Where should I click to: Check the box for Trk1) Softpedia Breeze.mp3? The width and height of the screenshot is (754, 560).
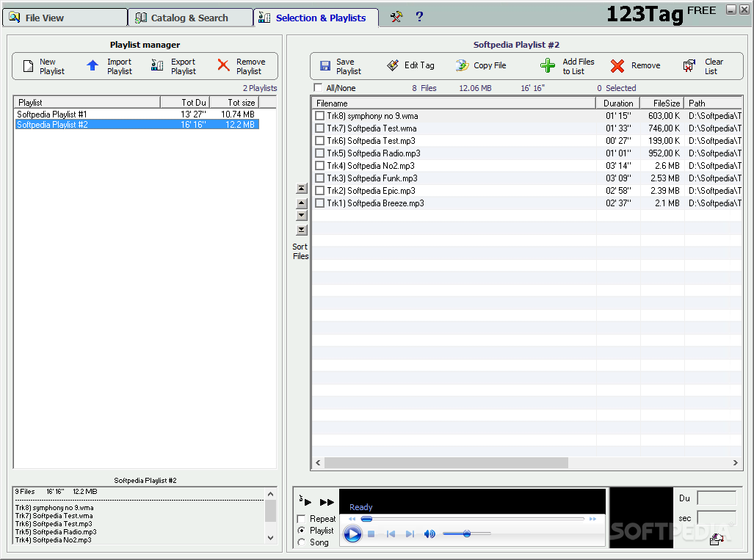pyautogui.click(x=320, y=203)
